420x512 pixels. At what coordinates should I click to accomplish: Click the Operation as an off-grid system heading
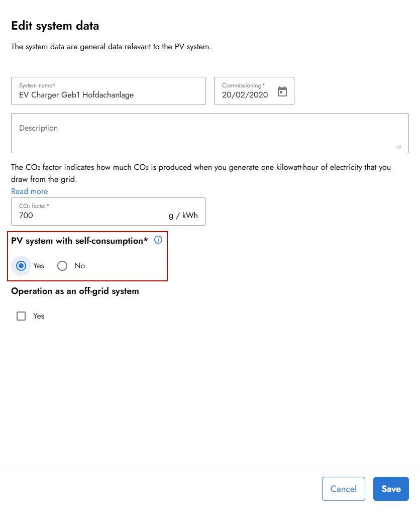pos(75,291)
